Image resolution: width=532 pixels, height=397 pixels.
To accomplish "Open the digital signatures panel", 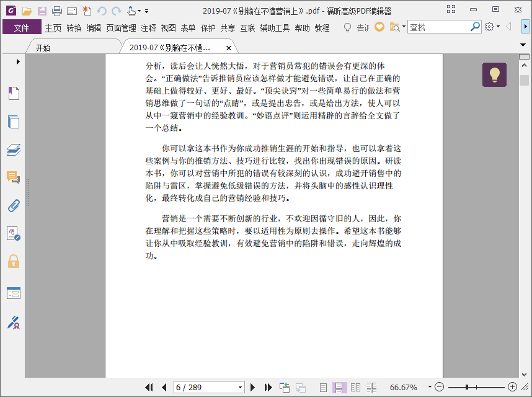I will click(x=14, y=234).
